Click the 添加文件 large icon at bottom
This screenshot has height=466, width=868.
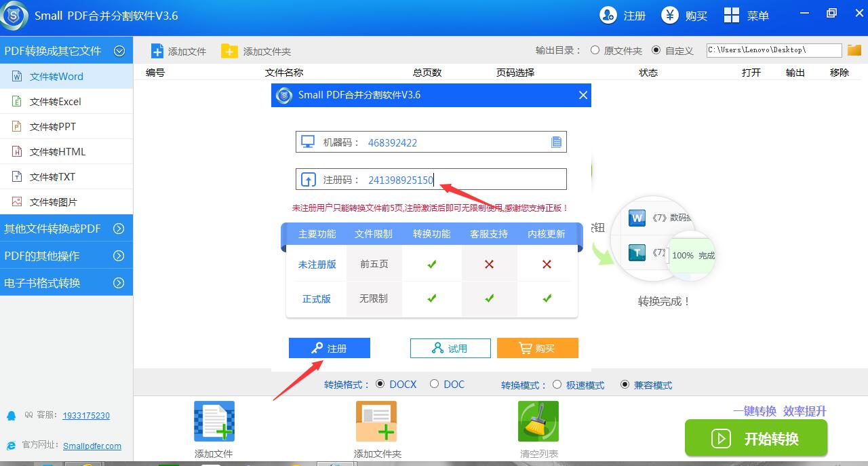point(214,421)
